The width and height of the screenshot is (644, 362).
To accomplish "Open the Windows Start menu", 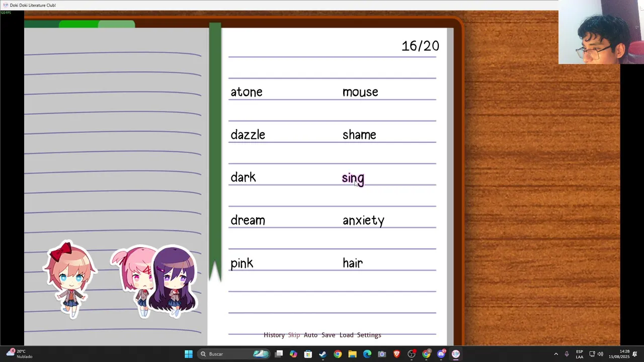I will click(189, 354).
